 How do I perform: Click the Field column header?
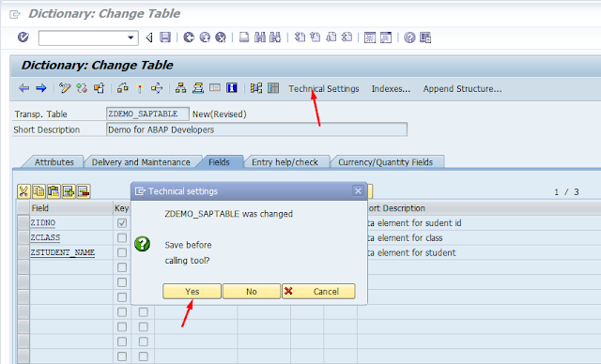point(71,208)
